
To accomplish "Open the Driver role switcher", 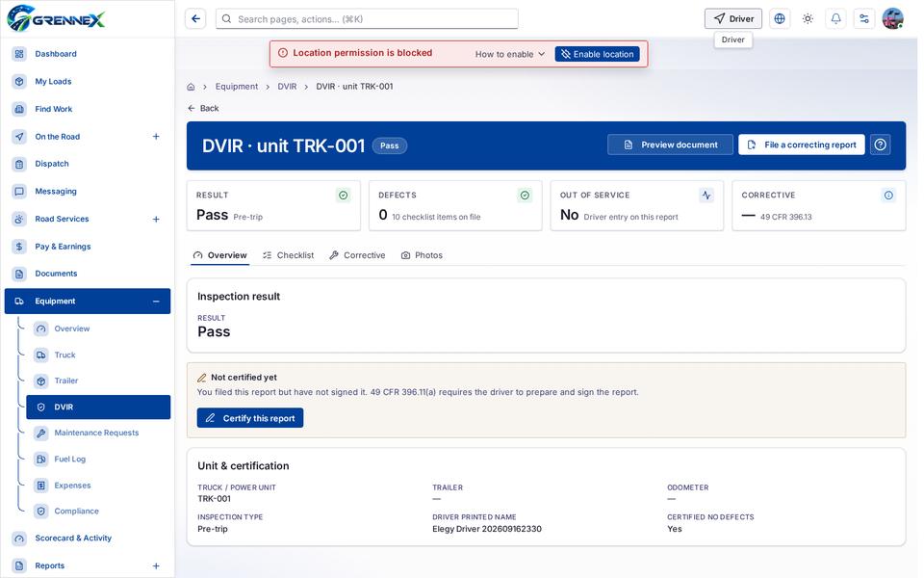I will click(733, 19).
